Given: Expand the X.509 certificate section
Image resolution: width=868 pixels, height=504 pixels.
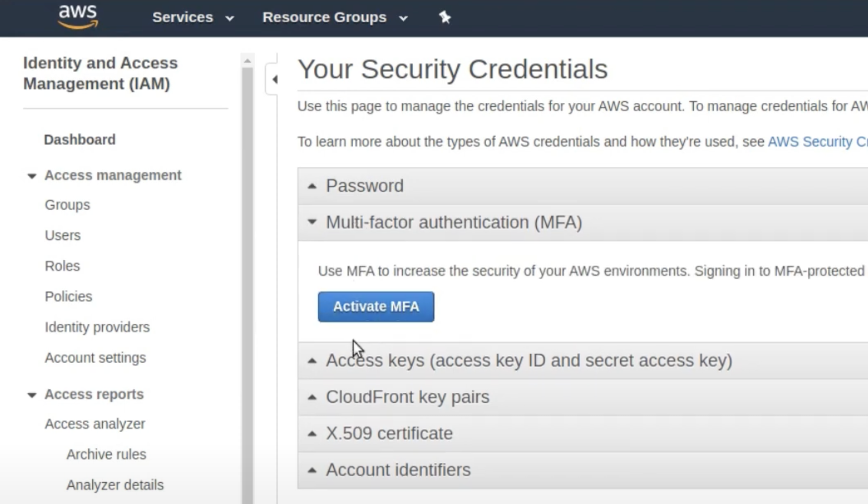Looking at the screenshot, I should coord(583,434).
